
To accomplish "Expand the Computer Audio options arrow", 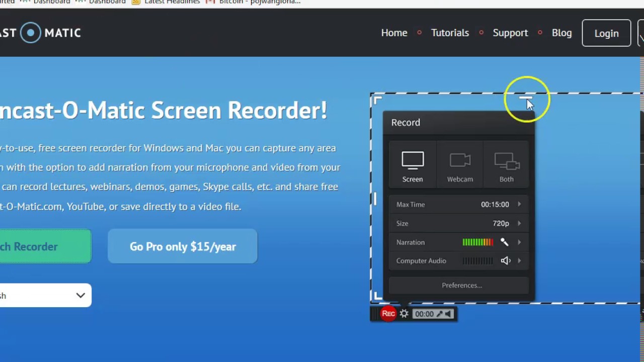I will click(519, 260).
